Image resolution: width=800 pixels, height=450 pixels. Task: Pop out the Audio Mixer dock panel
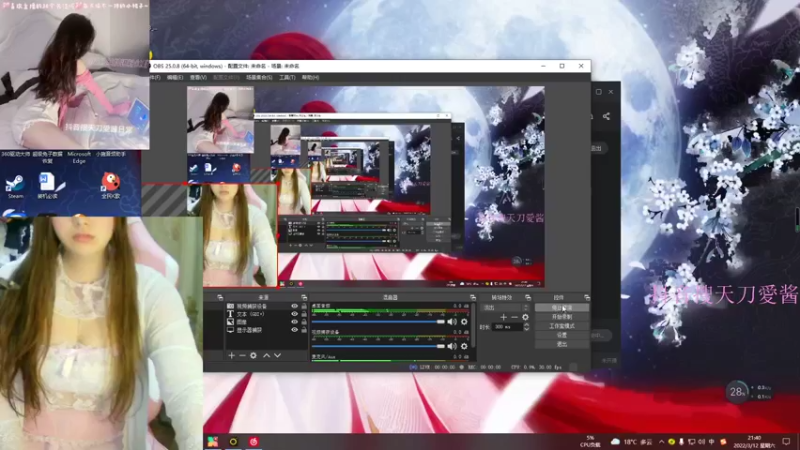(473, 297)
